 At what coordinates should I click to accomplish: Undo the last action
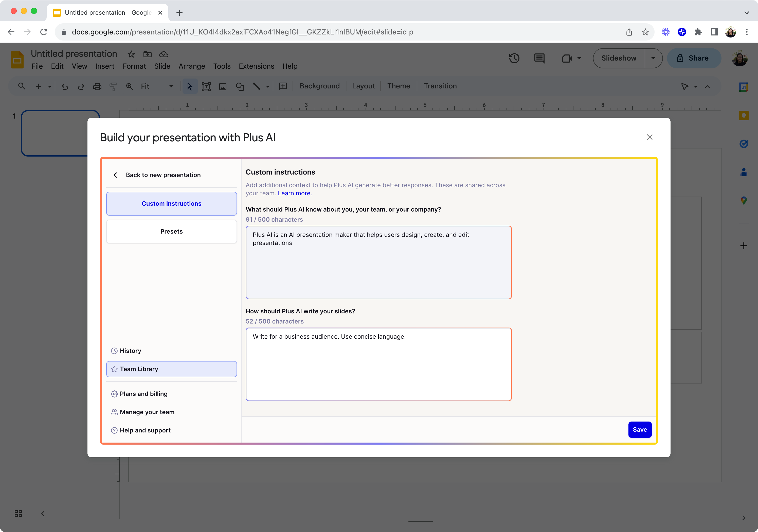pos(65,86)
